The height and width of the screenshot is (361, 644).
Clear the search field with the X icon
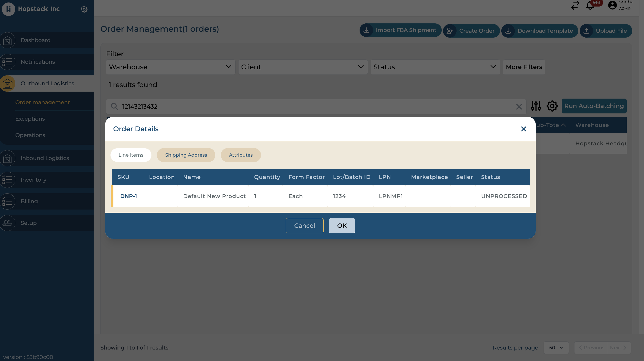tap(519, 107)
